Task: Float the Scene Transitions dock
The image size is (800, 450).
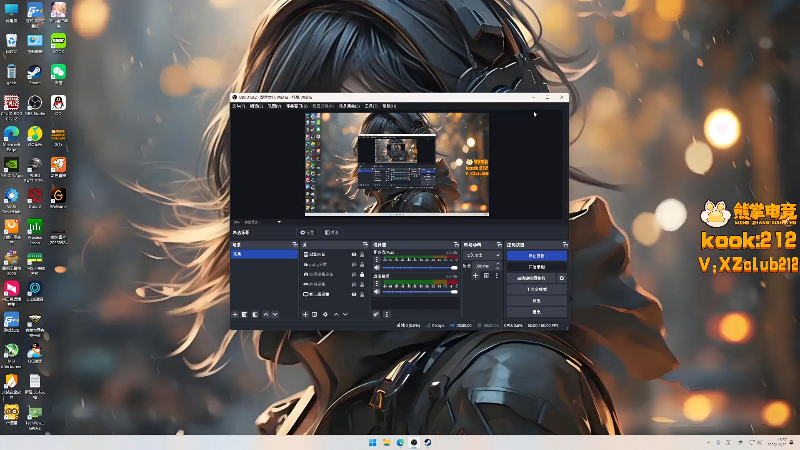Action: point(499,245)
